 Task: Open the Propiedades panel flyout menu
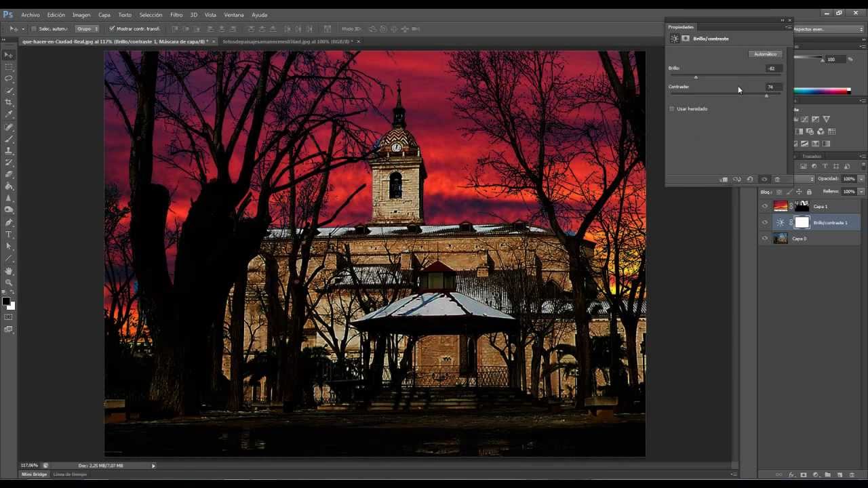pyautogui.click(x=788, y=27)
